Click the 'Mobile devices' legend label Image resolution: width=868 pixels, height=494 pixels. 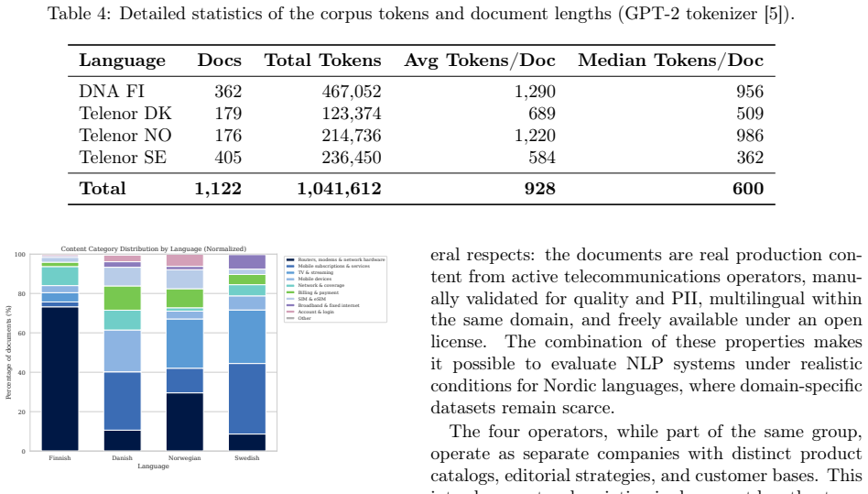[x=314, y=280]
